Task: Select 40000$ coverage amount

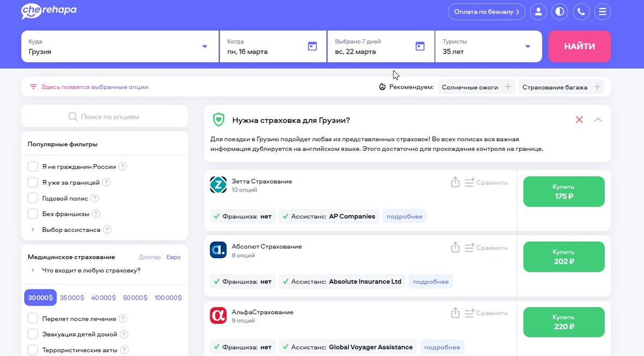Action: click(x=103, y=297)
